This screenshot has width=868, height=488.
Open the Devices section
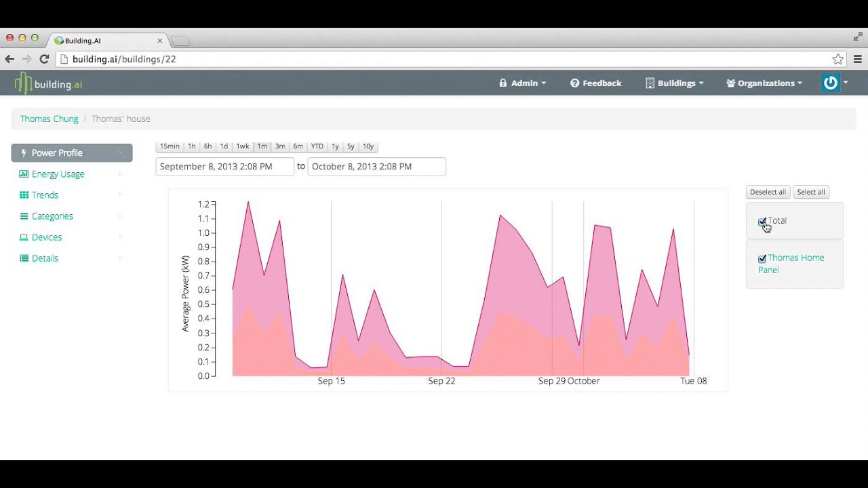(x=72, y=237)
